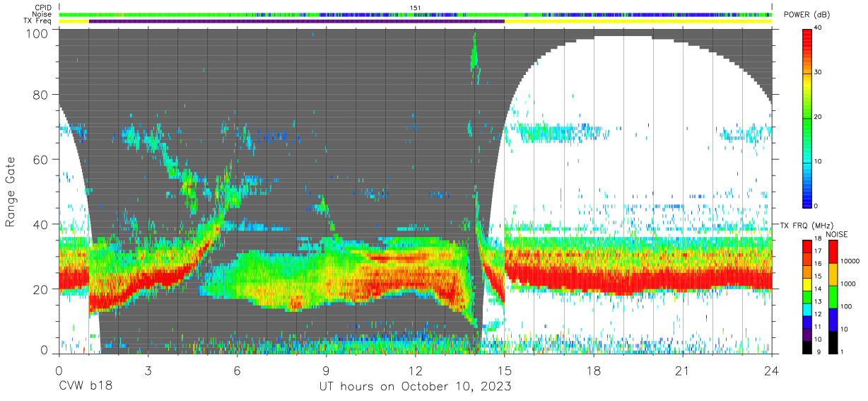Click the 24 tick on UT hours axis
This screenshot has width=868, height=401.
[x=772, y=371]
